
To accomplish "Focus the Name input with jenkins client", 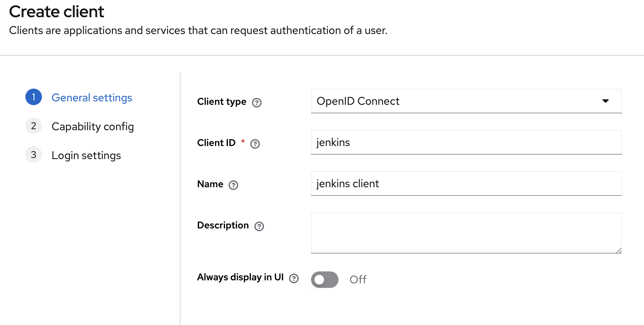I will pos(467,183).
